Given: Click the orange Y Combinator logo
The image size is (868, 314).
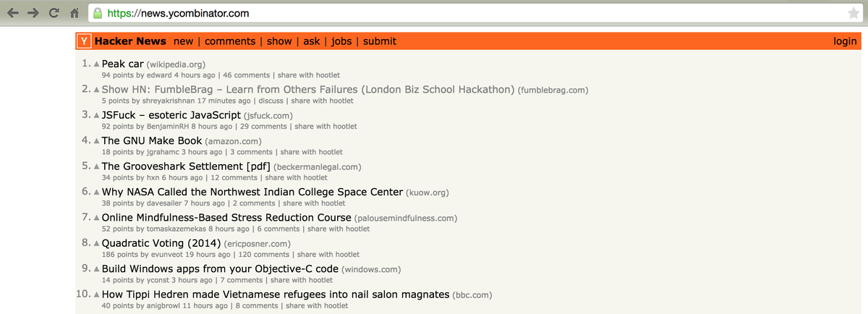Looking at the screenshot, I should [x=85, y=41].
